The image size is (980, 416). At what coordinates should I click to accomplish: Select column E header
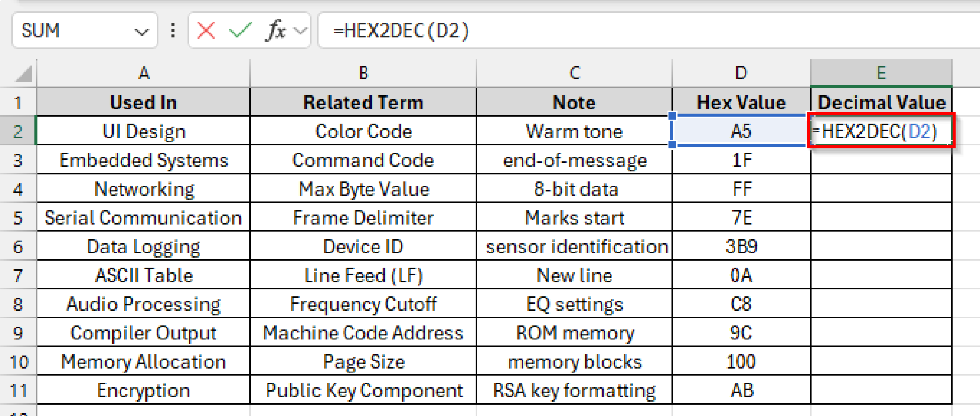(881, 73)
